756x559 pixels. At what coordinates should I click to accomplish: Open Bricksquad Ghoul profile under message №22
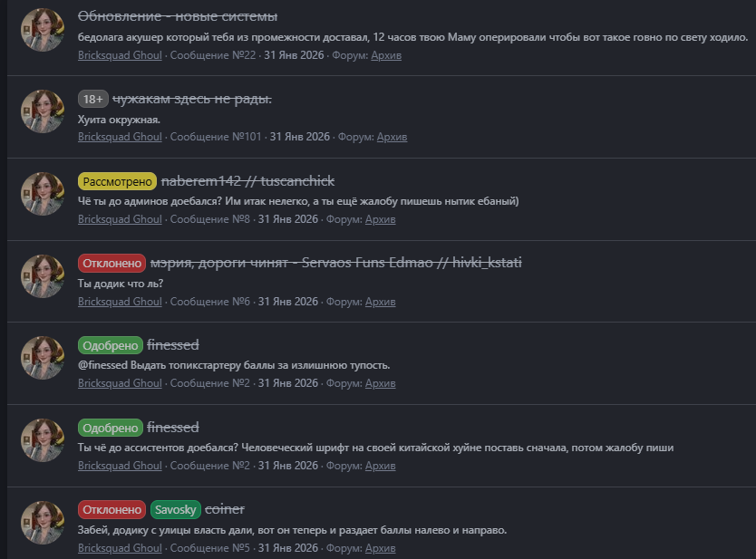coord(120,55)
